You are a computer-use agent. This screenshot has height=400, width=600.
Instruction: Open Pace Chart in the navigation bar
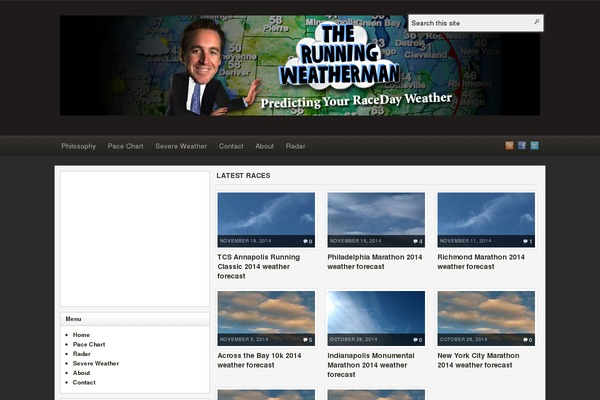[x=126, y=146]
